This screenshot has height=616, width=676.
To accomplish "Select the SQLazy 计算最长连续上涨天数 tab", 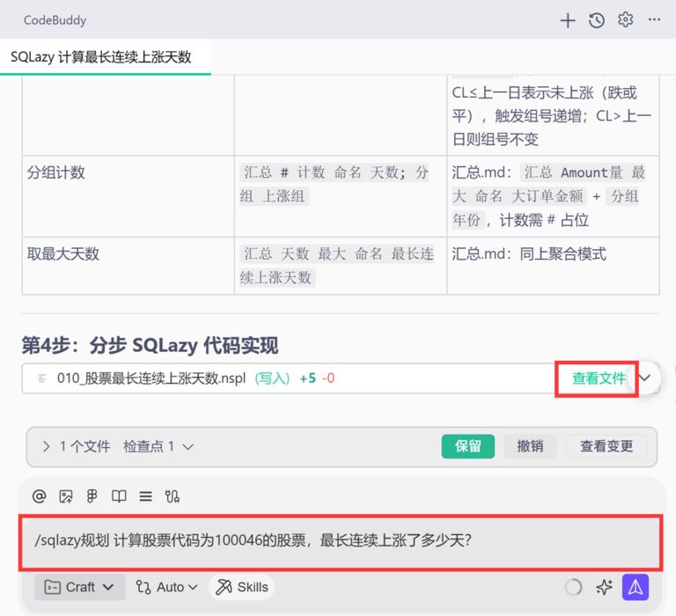I will (101, 57).
